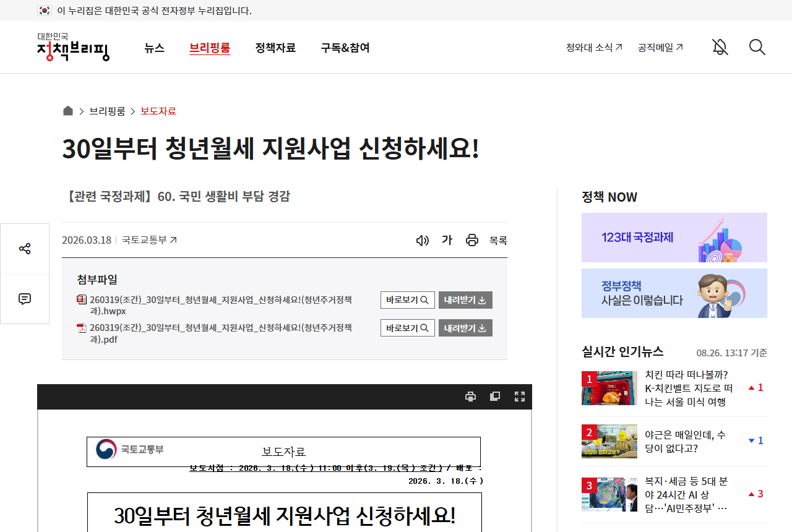
Task: Click the 정책브리핑 site logo
Action: (x=73, y=47)
